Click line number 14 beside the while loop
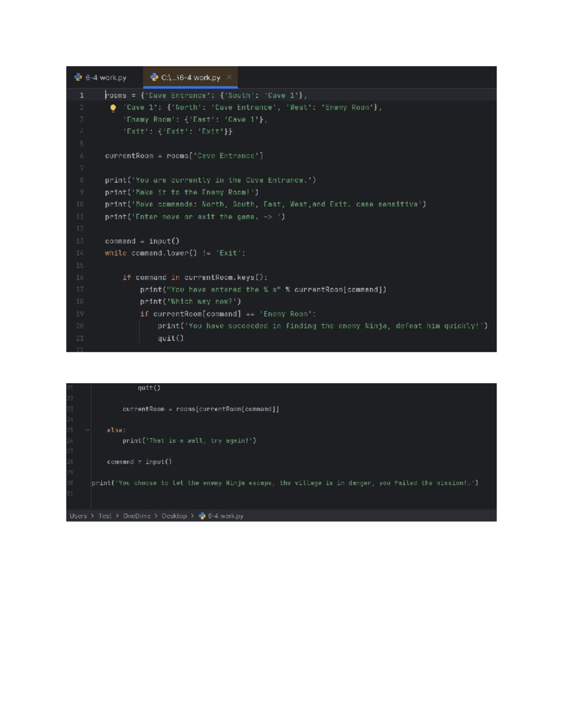Viewport: 563px width, 728px height. click(80, 253)
